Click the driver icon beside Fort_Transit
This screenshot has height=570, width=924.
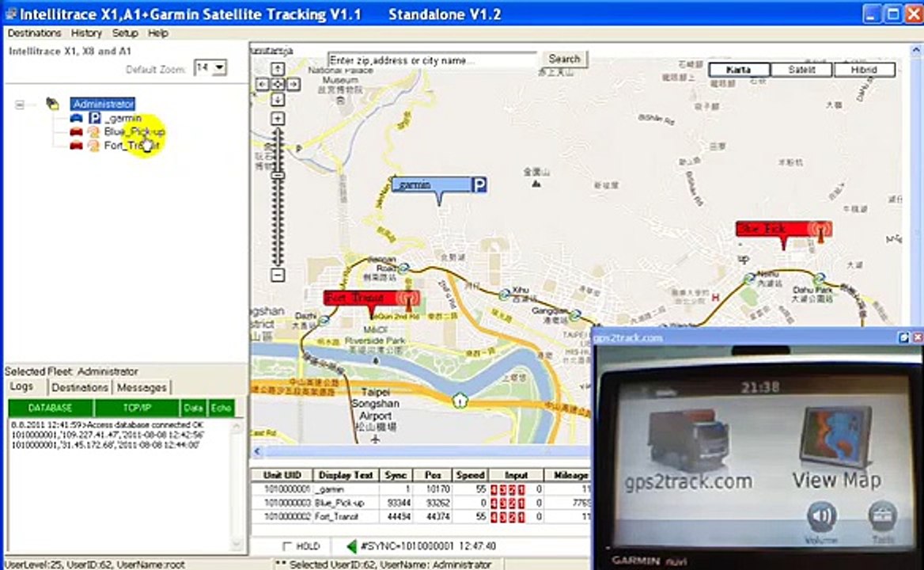click(x=93, y=145)
